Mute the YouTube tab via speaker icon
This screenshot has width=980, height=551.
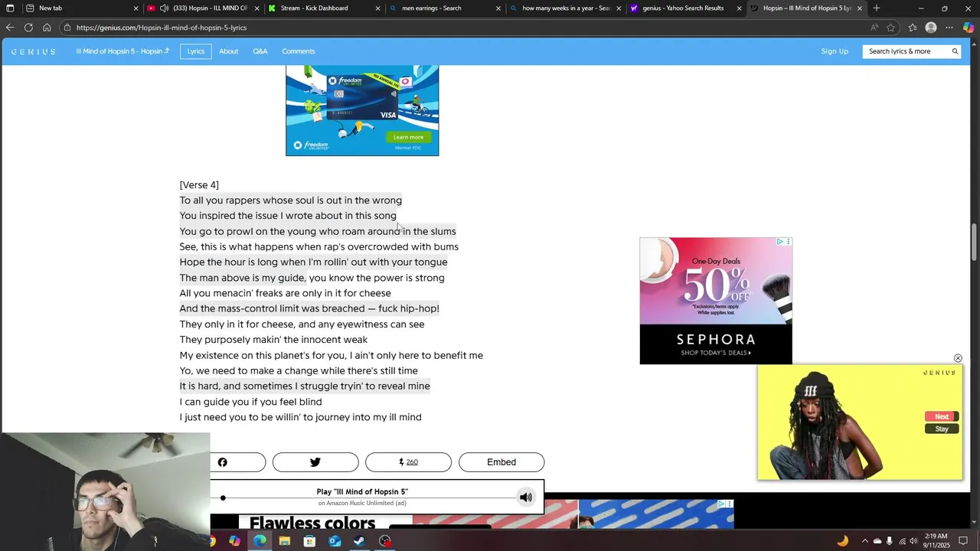pos(164,8)
